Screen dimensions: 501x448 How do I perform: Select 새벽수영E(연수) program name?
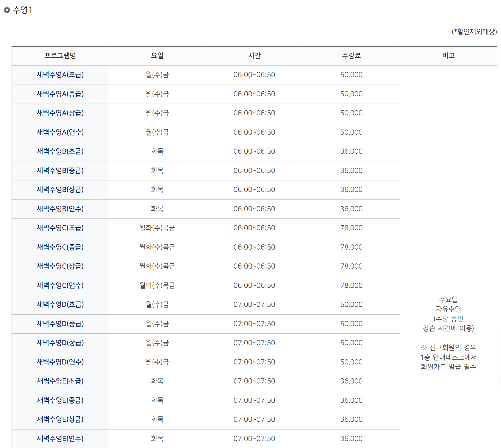pos(60,438)
